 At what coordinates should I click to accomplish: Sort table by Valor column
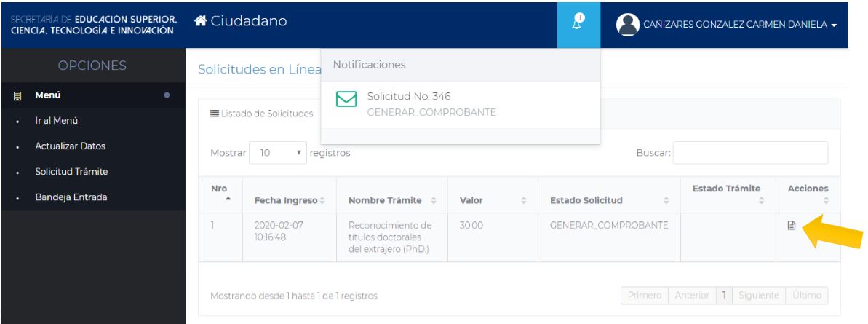482,200
